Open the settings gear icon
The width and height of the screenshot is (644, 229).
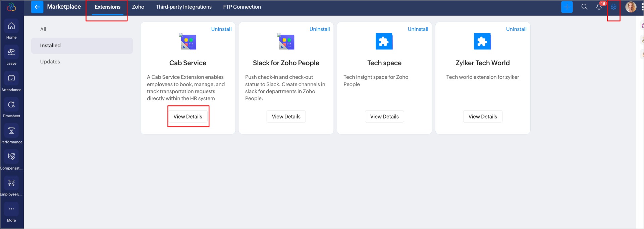613,7
